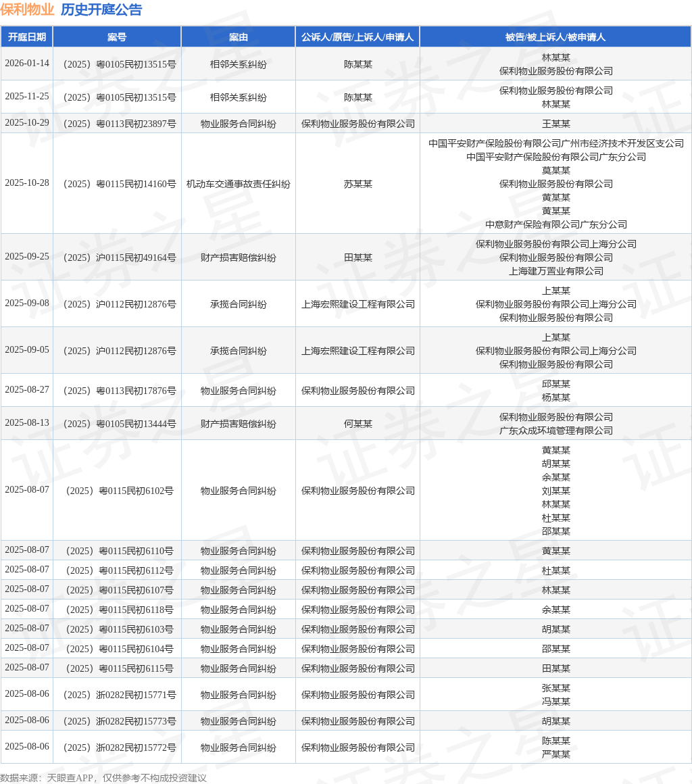Select date cell 2026-01-14
The width and height of the screenshot is (692, 784).
pyautogui.click(x=27, y=64)
